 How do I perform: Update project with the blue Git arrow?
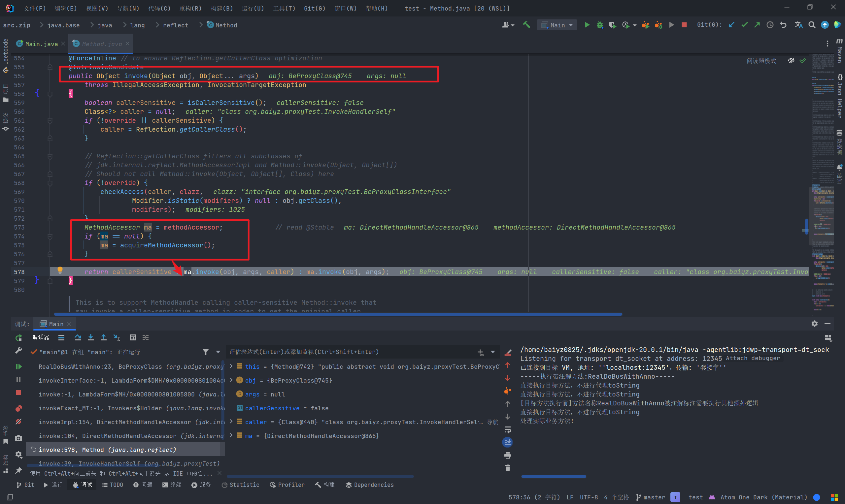click(731, 25)
